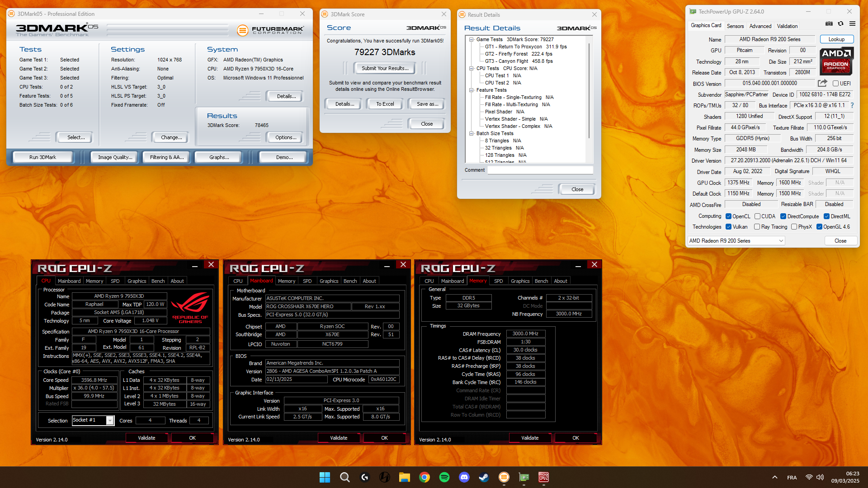Switch to ROG CPU-Z via its taskbar icon

pyautogui.click(x=544, y=477)
